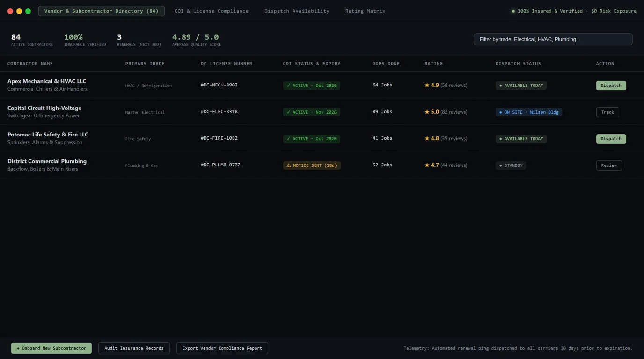Screen dimensions: 644x359
Task: Go to Rating Matrix tab
Action: [366, 11]
